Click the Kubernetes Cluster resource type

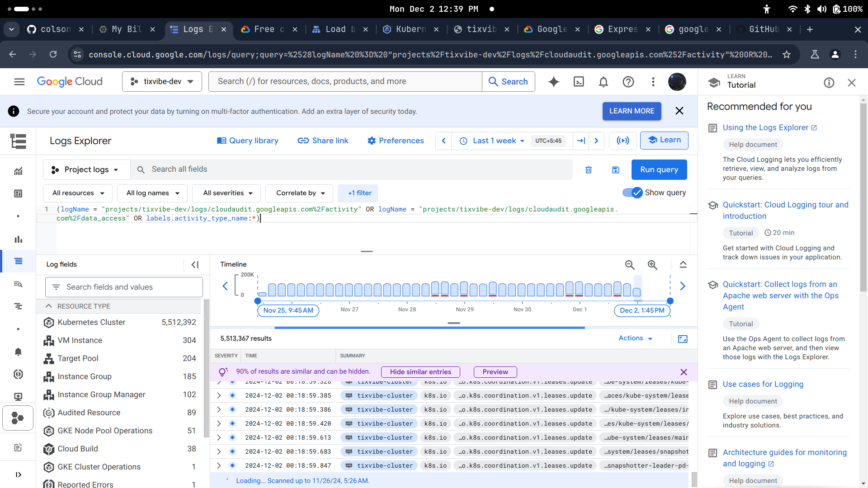[91, 322]
